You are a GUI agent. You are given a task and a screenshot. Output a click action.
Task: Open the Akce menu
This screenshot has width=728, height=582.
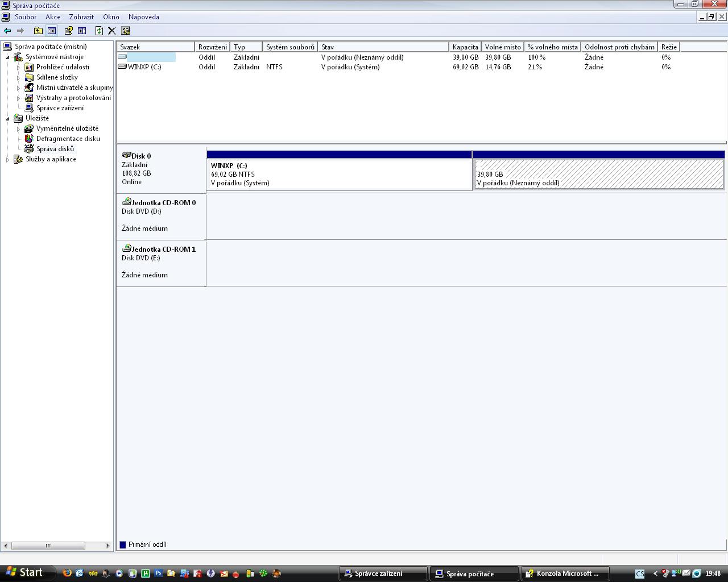[x=53, y=17]
